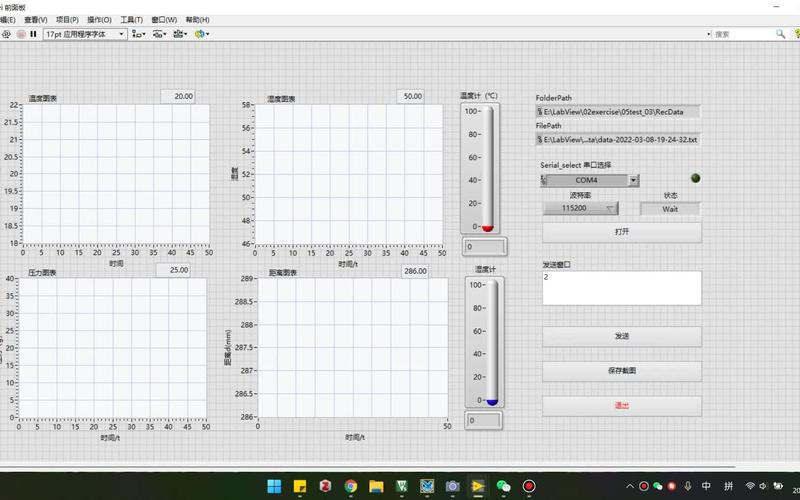The image size is (800, 500).
Task: Open the 115200 baud rate selector
Action: point(581,208)
